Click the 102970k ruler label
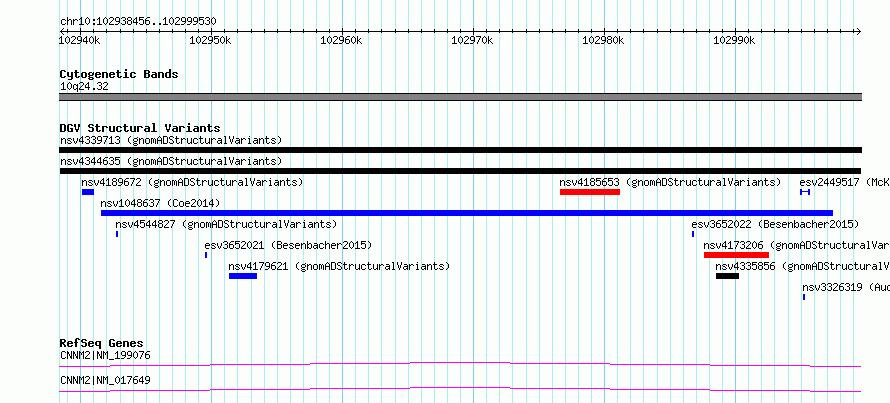This screenshot has height=403, width=890. tap(472, 40)
